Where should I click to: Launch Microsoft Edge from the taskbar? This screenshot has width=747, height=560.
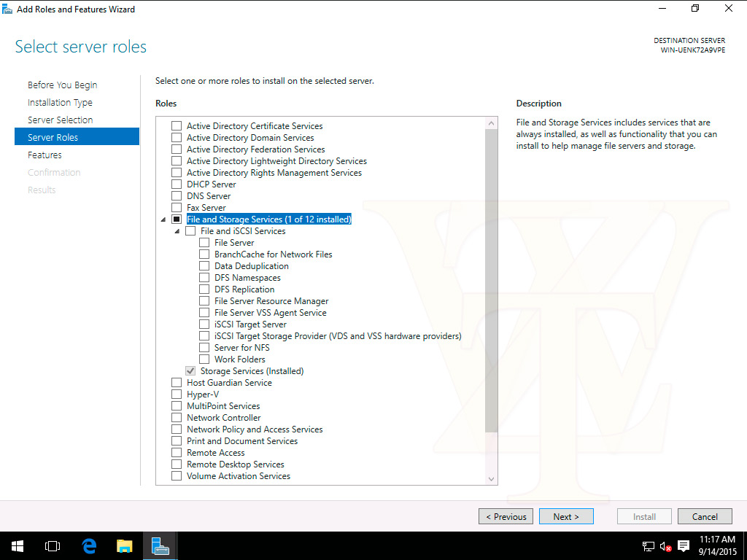tap(89, 545)
